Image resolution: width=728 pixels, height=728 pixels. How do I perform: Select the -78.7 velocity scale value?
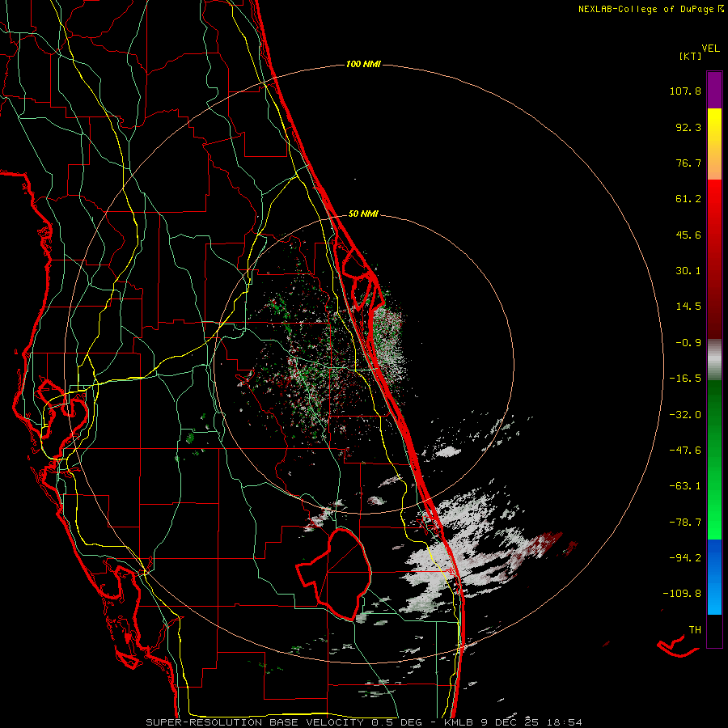pyautogui.click(x=685, y=523)
